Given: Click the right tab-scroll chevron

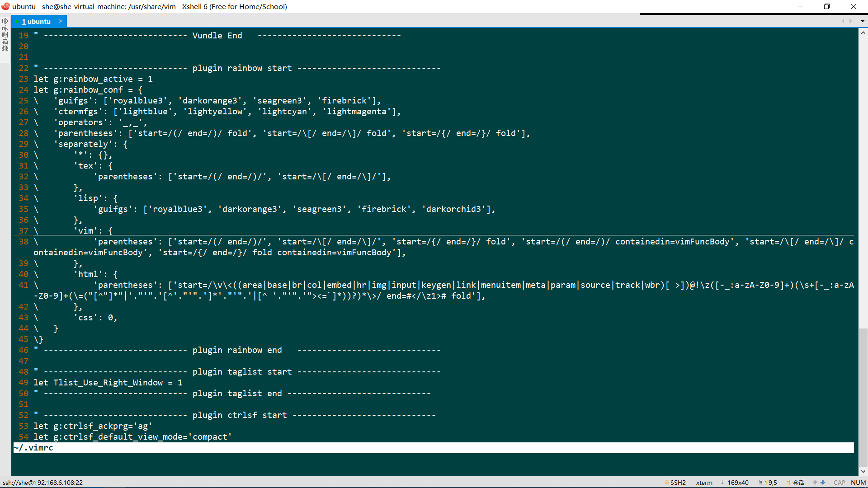Looking at the screenshot, I should click(851, 21).
